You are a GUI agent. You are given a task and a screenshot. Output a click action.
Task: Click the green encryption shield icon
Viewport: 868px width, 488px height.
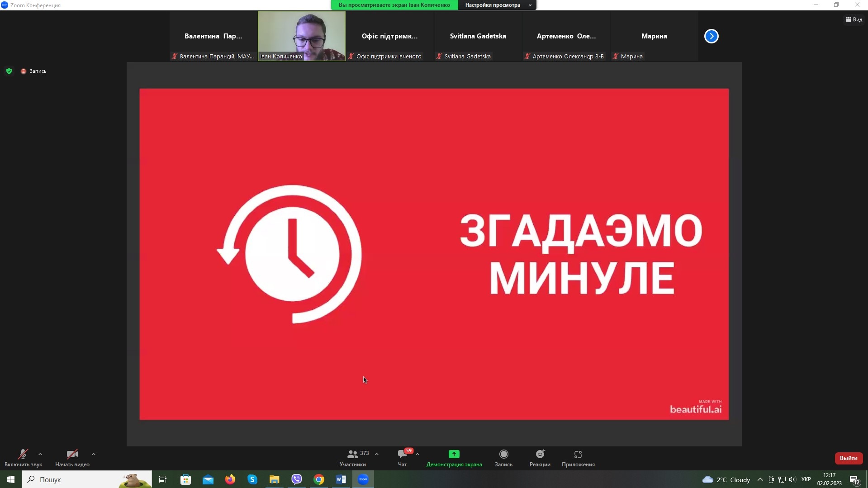click(9, 71)
